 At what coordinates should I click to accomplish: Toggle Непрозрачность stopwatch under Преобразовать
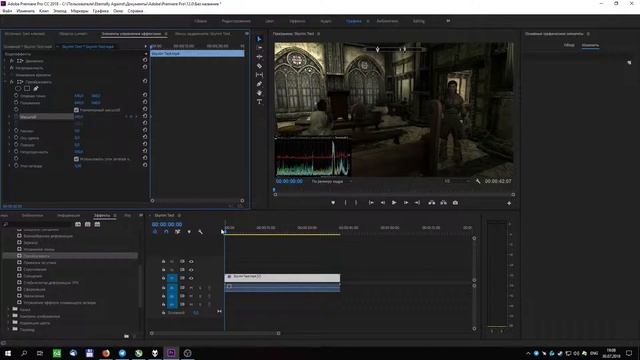(16, 151)
